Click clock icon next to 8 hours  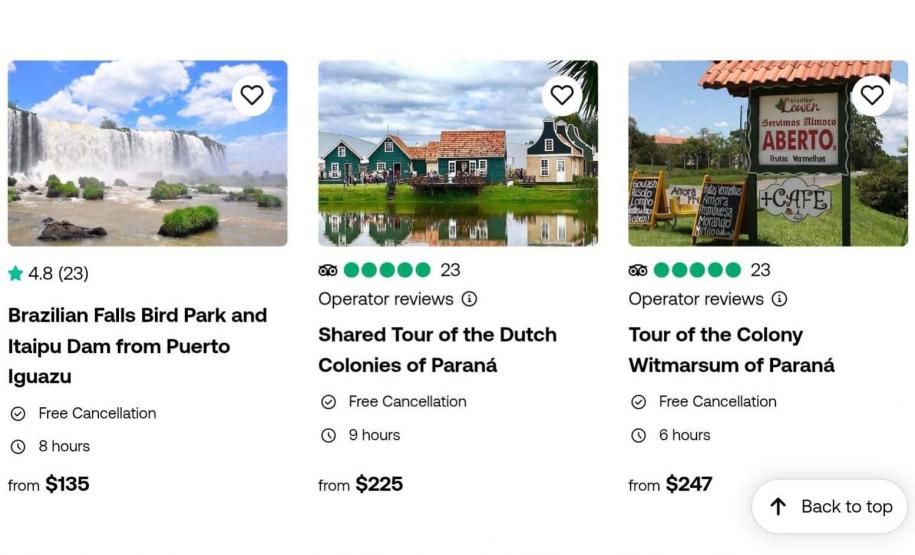click(x=18, y=447)
